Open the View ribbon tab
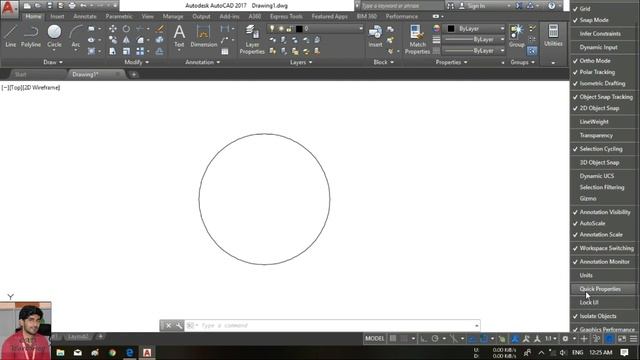Image resolution: width=640 pixels, height=360 pixels. [147, 16]
